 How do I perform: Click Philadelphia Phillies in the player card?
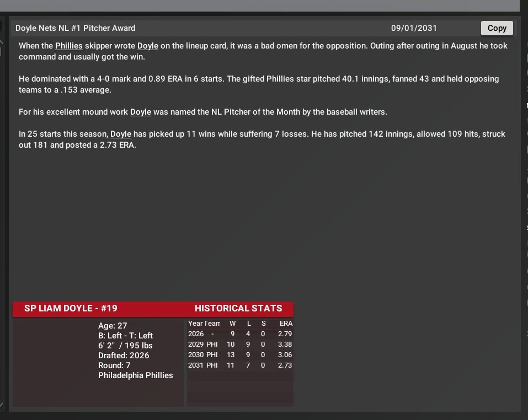point(135,375)
